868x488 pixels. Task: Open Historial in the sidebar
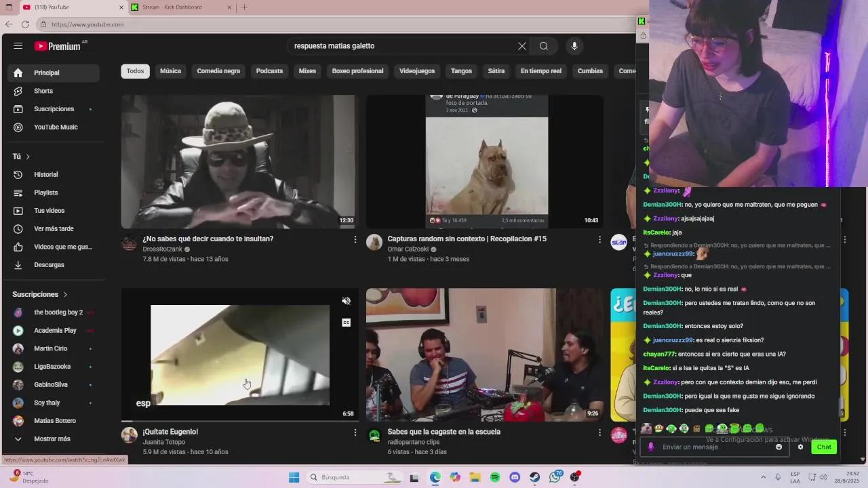pos(54,175)
